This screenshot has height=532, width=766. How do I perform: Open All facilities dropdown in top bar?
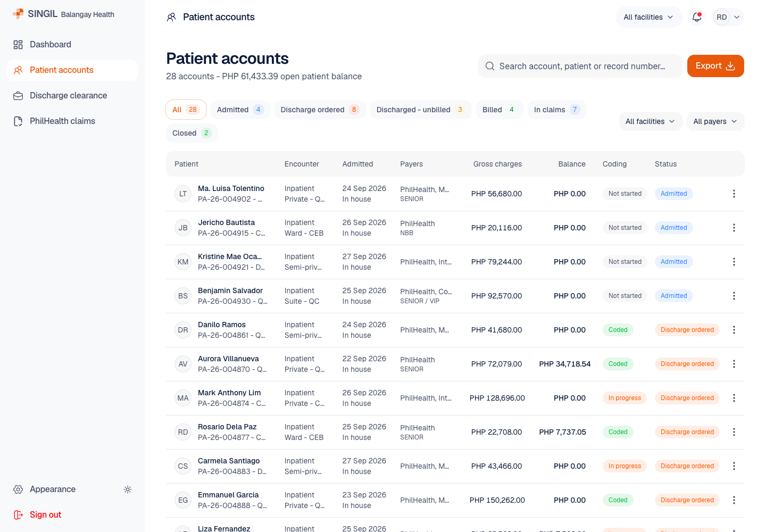(649, 17)
